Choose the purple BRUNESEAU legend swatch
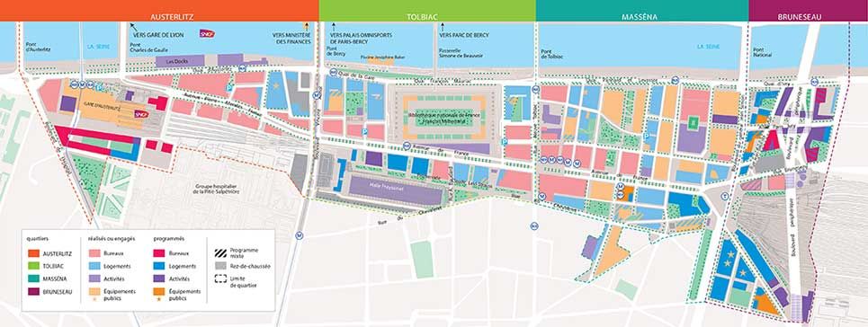Image resolution: width=868 pixels, height=327 pixels. click(x=34, y=292)
